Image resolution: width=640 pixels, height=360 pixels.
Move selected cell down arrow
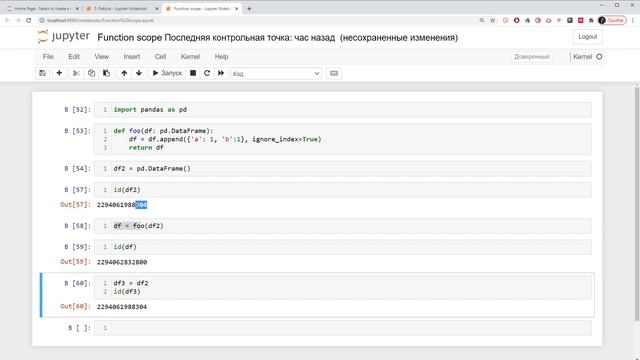coord(139,73)
